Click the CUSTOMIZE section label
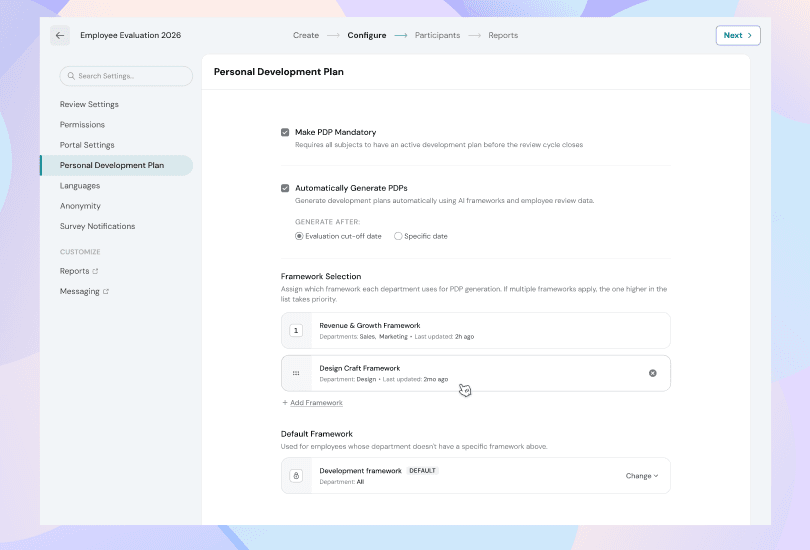810x550 pixels. click(80, 252)
